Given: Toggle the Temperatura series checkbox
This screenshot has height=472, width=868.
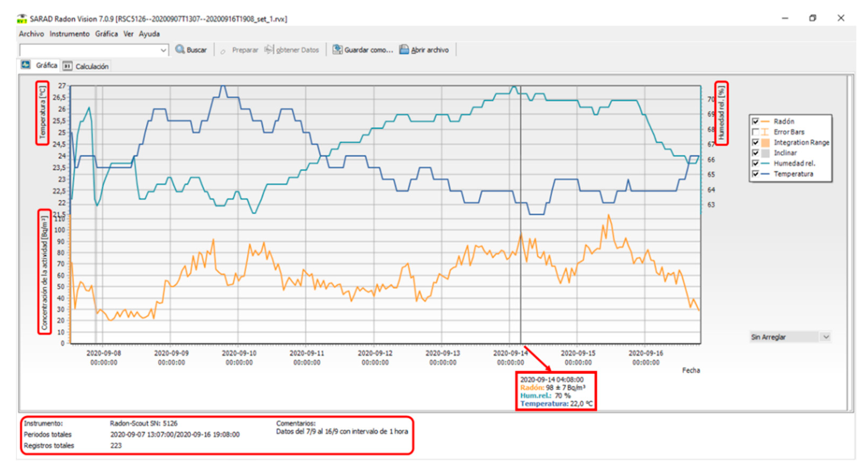Looking at the screenshot, I should (x=755, y=174).
